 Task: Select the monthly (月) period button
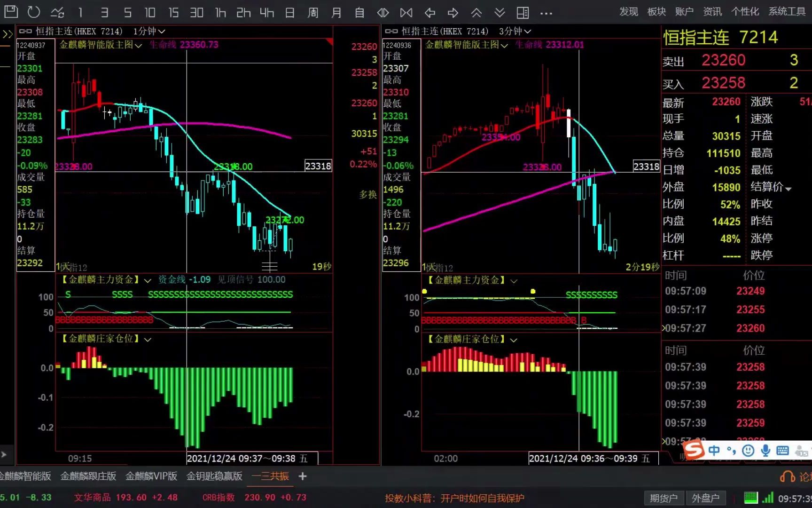(336, 12)
